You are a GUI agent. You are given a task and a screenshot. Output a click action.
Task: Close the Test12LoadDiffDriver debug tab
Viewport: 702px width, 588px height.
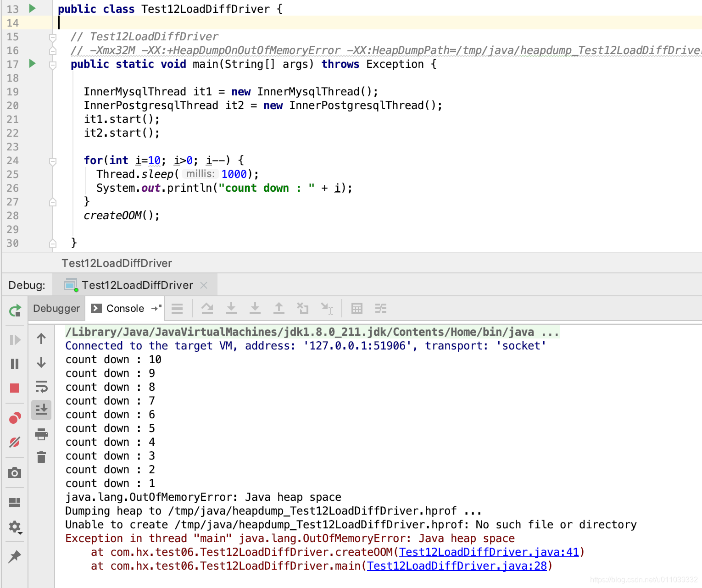click(204, 285)
